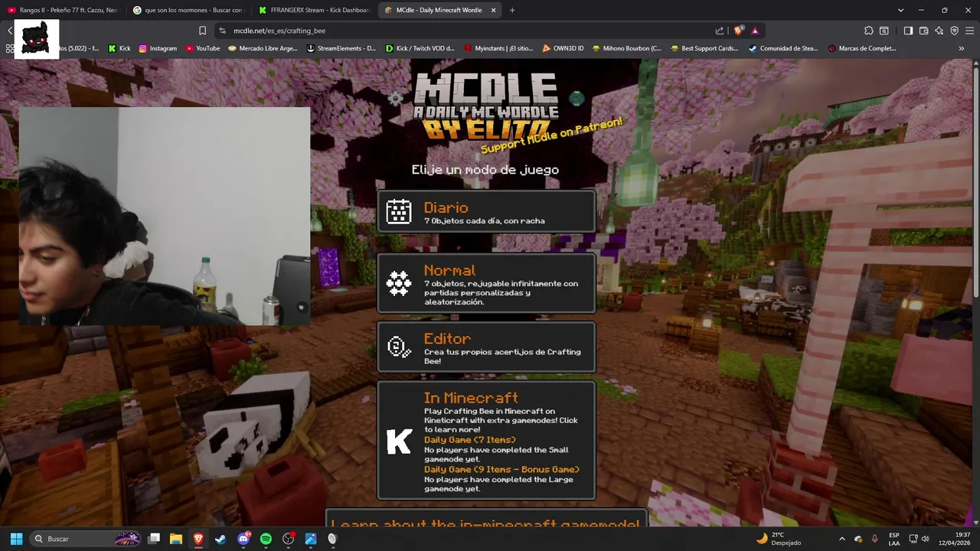Click the round icon right of MCDLE logo
The width and height of the screenshot is (980, 551).
577,98
